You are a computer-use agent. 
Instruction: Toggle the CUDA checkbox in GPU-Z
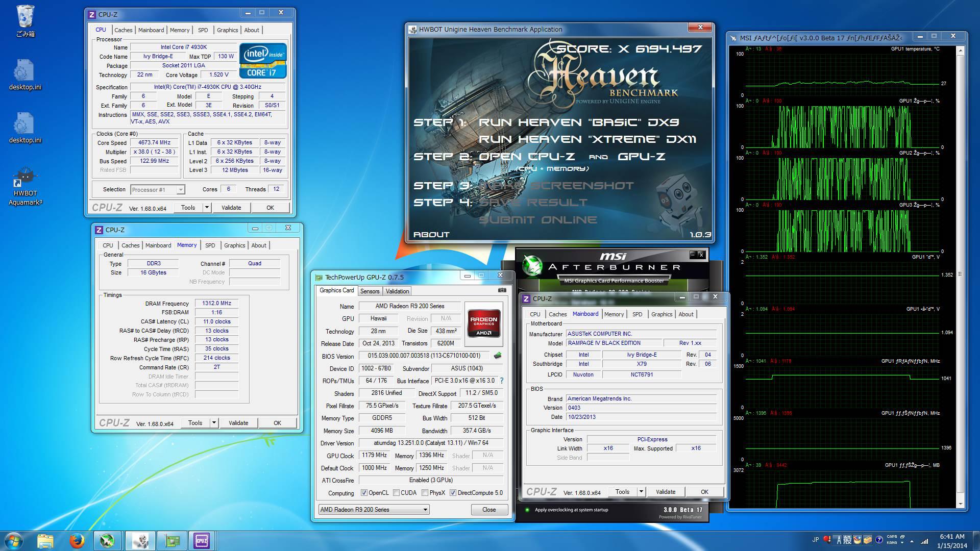tap(396, 493)
